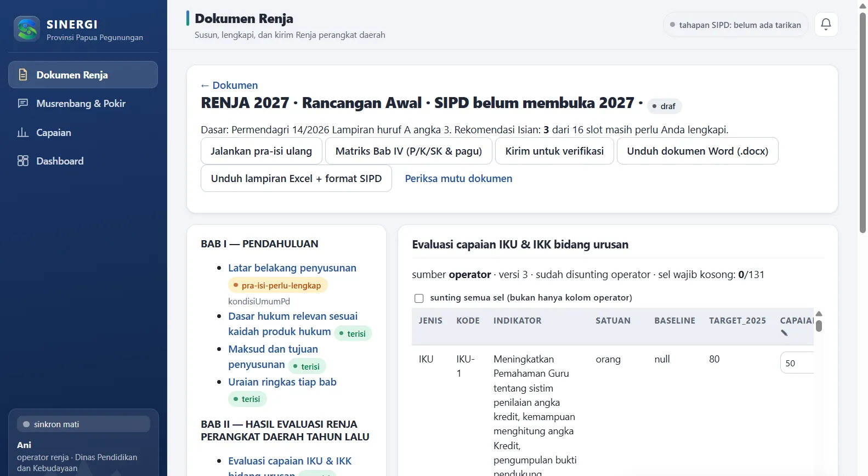Click the 'sinkron mati' status pill
The height and width of the screenshot is (476, 868).
click(83, 424)
